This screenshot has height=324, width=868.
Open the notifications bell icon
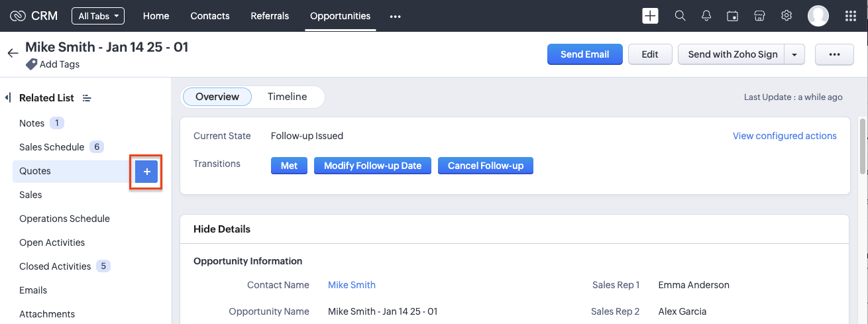706,16
